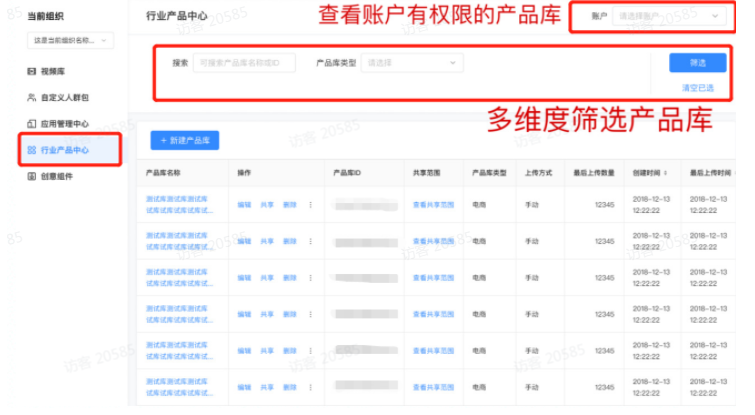Click the 行业产品中心 grid icon
The image size is (755, 415).
32,150
